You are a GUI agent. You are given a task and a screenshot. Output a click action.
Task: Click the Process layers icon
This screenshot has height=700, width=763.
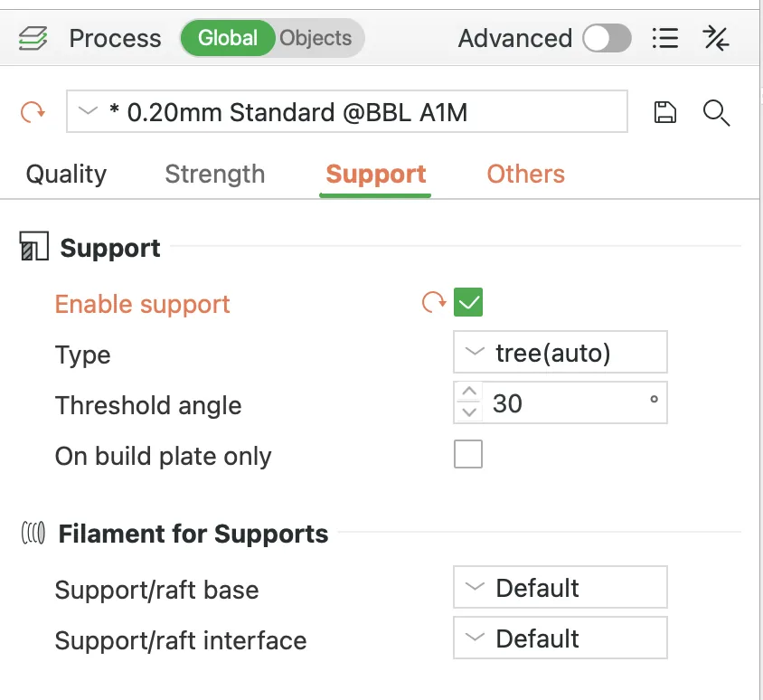[x=33, y=38]
